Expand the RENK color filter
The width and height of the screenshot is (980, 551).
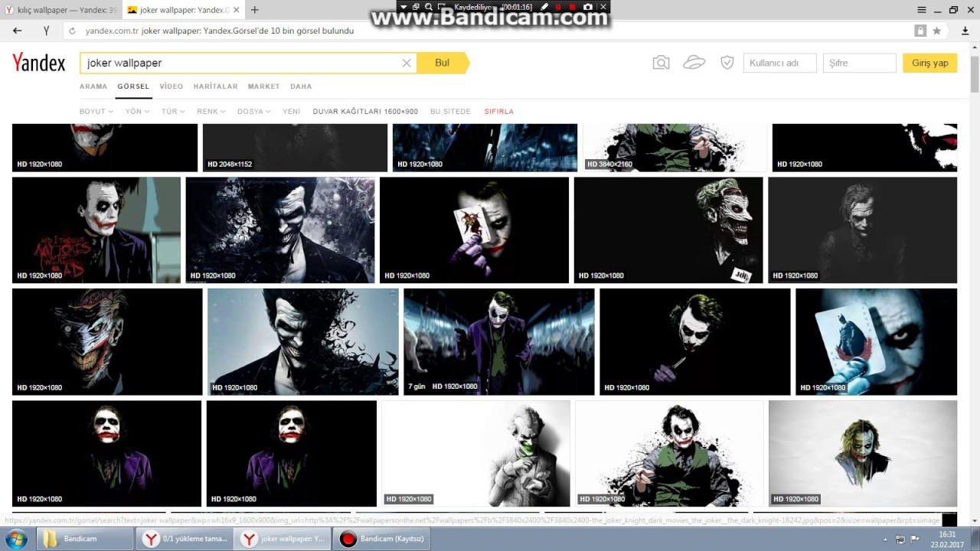211,112
